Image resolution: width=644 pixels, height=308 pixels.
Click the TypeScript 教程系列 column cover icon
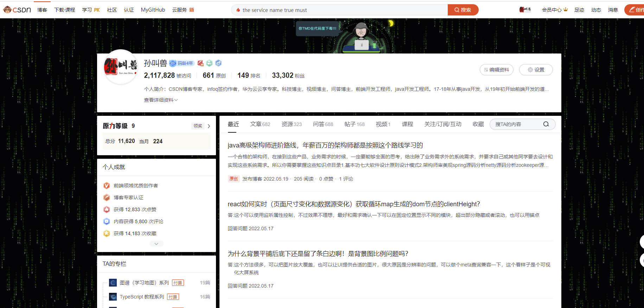coord(113,297)
